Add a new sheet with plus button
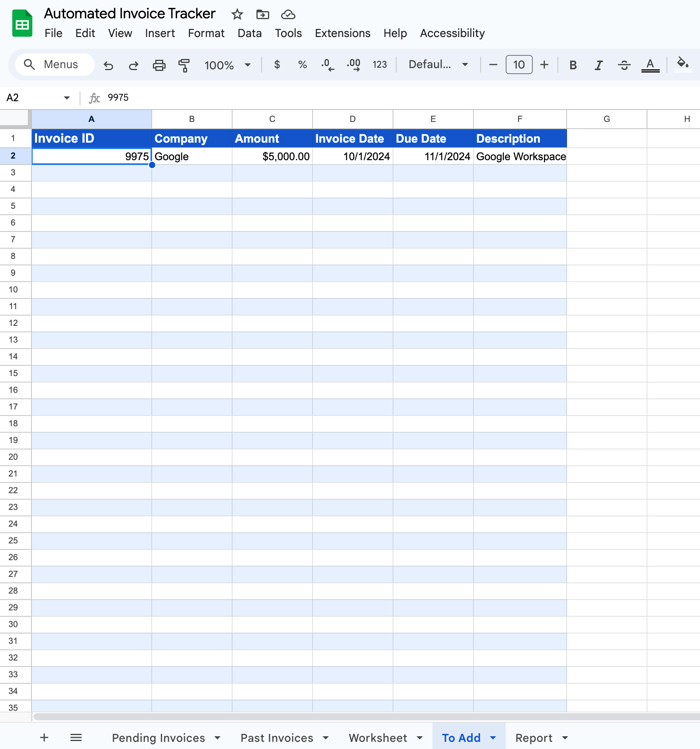 44,738
